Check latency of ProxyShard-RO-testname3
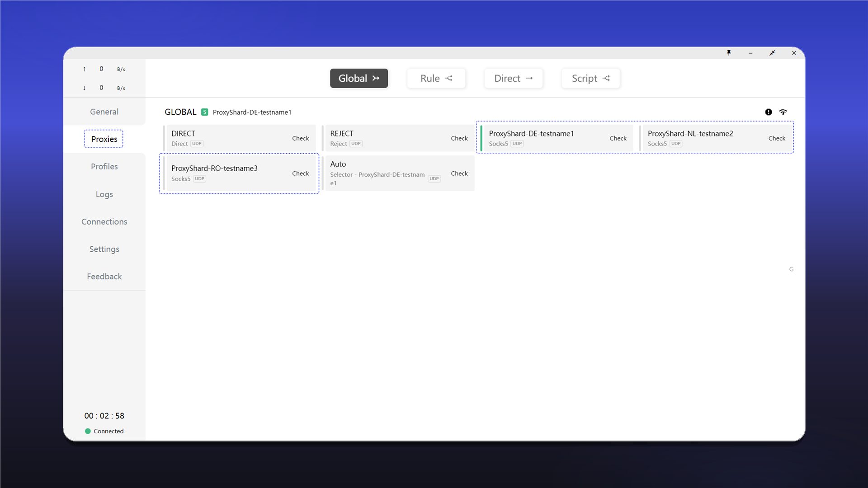Image resolution: width=868 pixels, height=488 pixels. (301, 174)
